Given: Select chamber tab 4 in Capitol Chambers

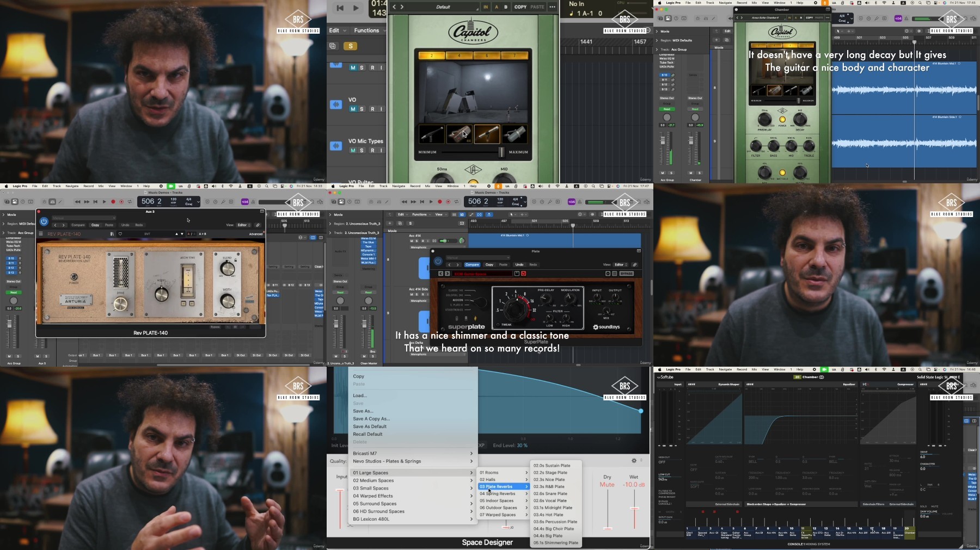Looking at the screenshot, I should click(459, 55).
